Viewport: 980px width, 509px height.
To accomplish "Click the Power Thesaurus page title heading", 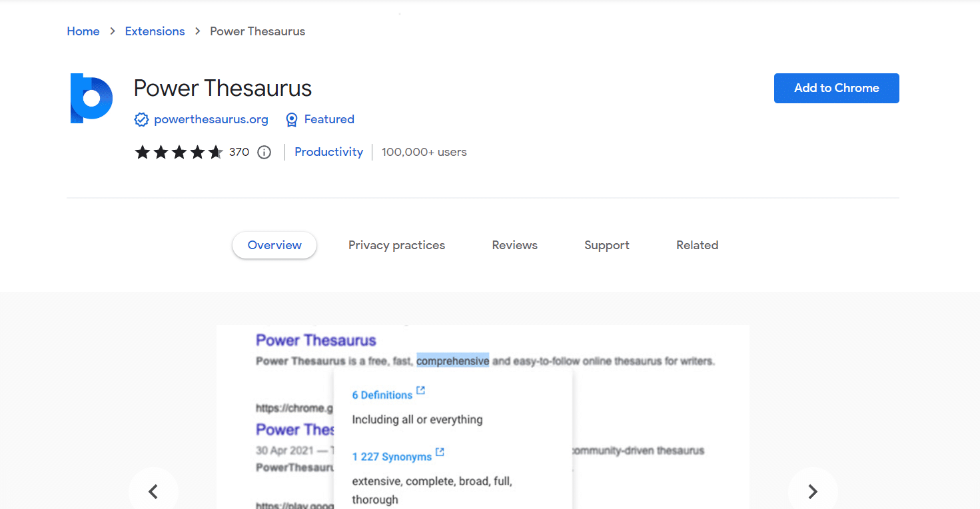I will coord(223,88).
